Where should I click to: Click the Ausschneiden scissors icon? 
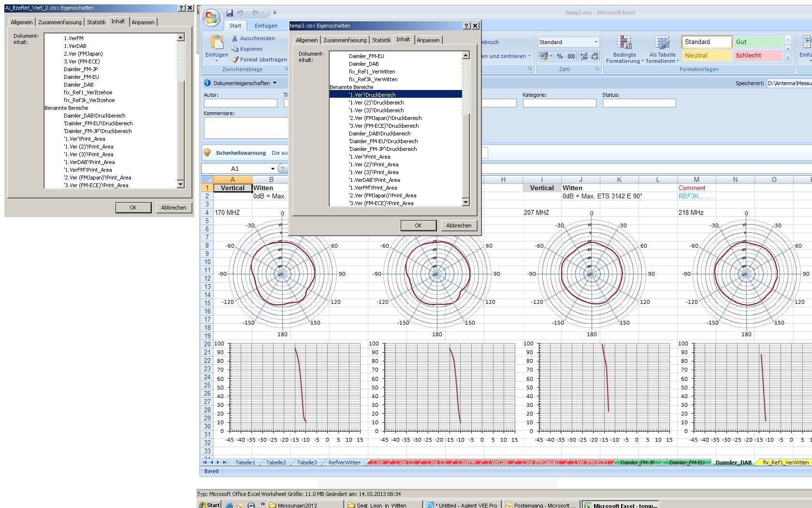tap(235, 38)
